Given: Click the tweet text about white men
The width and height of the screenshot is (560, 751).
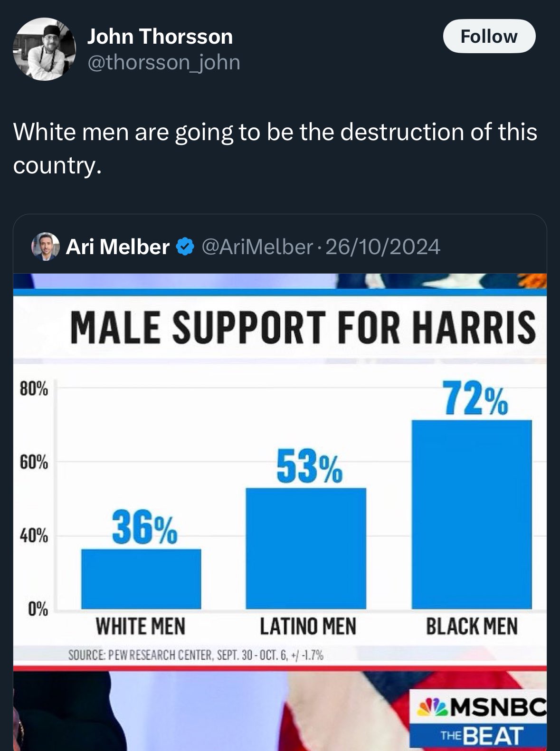Looking at the screenshot, I should [275, 148].
